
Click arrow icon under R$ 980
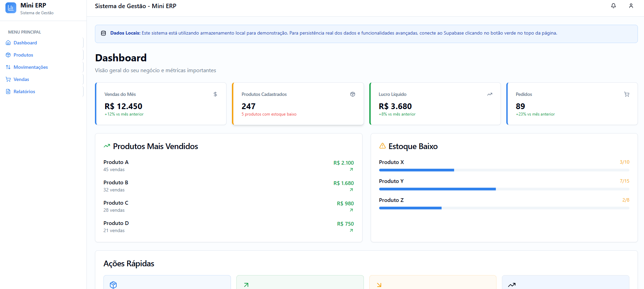[x=351, y=210]
